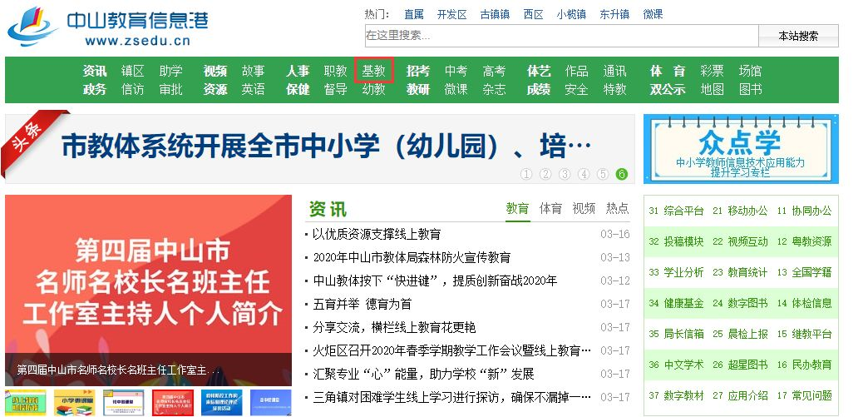Click the 中山教育信息港 site logo
The width and height of the screenshot is (868, 417).
[108, 27]
